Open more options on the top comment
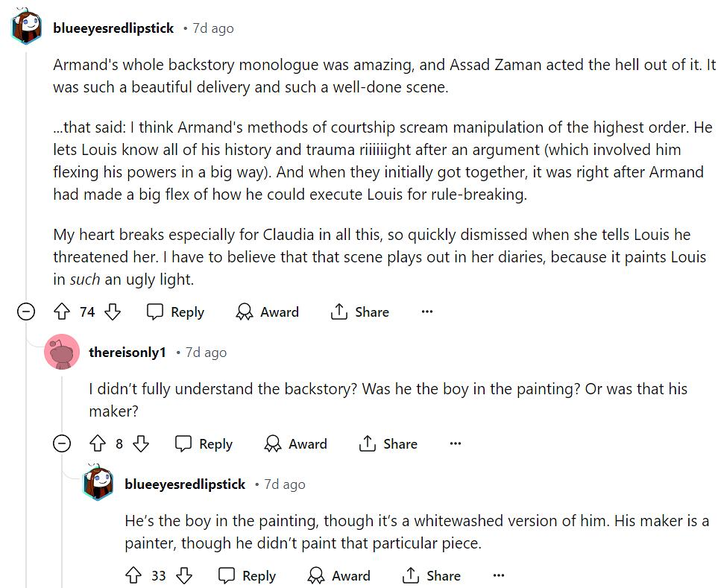 [x=426, y=312]
